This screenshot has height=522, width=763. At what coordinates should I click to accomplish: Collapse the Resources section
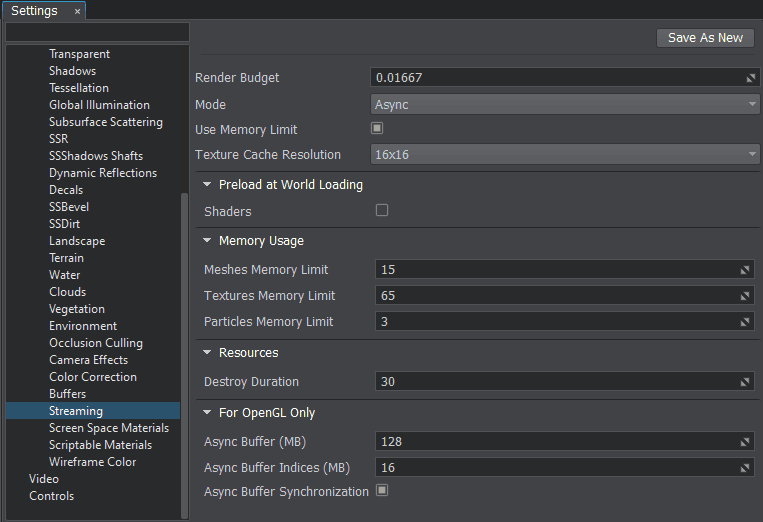pos(207,352)
